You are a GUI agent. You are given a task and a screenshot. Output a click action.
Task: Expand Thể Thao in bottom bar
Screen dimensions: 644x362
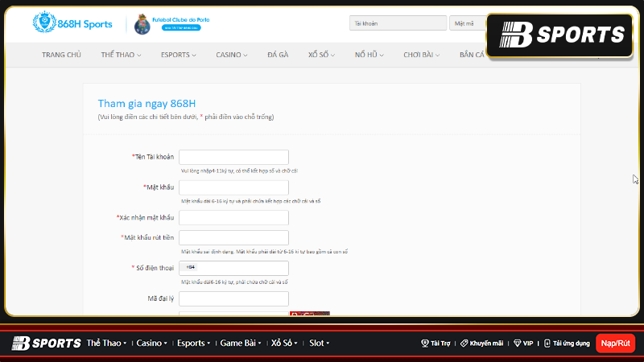(x=106, y=343)
